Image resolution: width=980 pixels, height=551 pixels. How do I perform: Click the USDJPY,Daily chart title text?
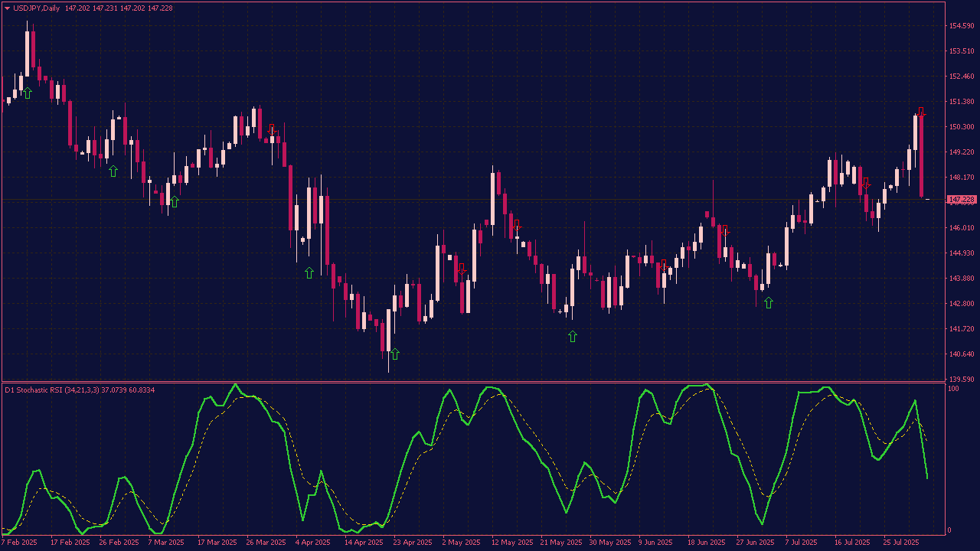36,8
